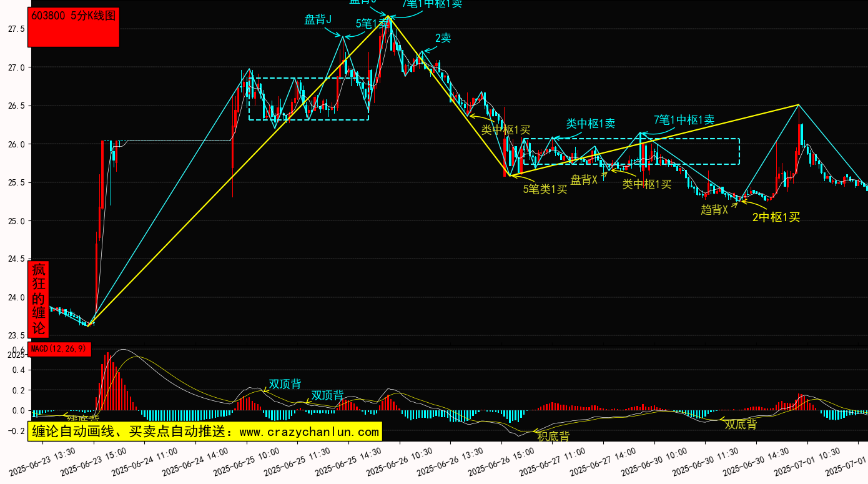Click the 双底背 MACD annotation
Viewport: 868px width, 484px height.
[x=741, y=424]
